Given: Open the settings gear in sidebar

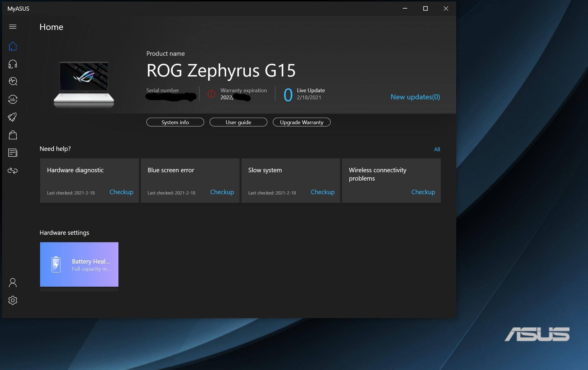Looking at the screenshot, I should point(13,300).
